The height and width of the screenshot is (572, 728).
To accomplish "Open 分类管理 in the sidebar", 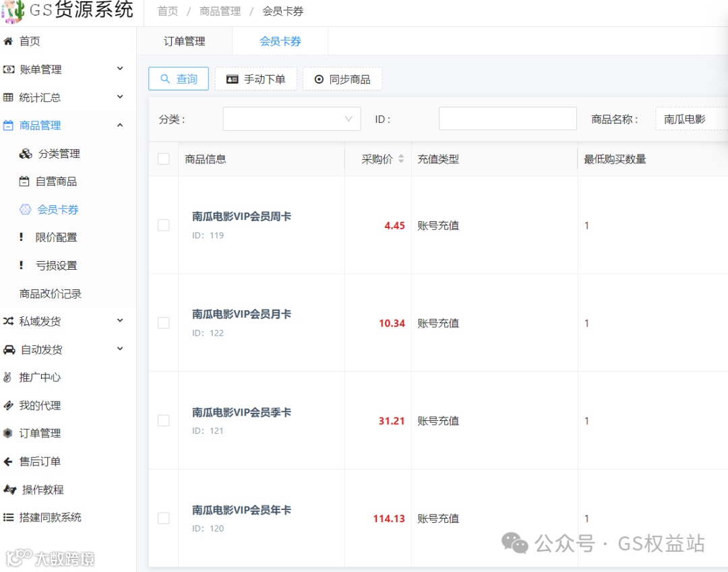I will pos(59,154).
